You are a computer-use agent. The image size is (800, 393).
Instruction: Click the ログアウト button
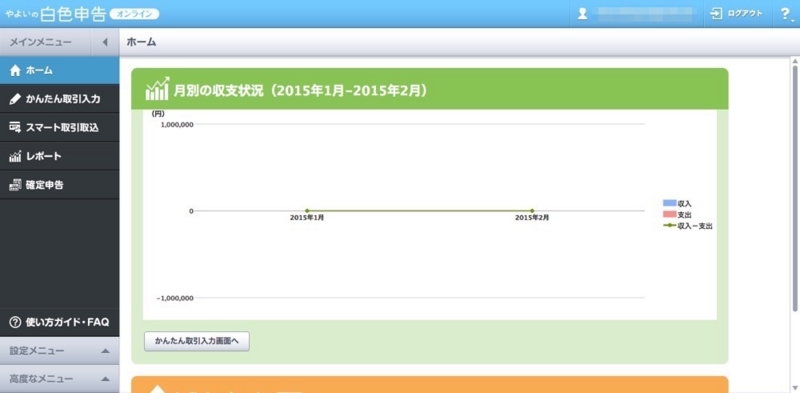click(737, 14)
